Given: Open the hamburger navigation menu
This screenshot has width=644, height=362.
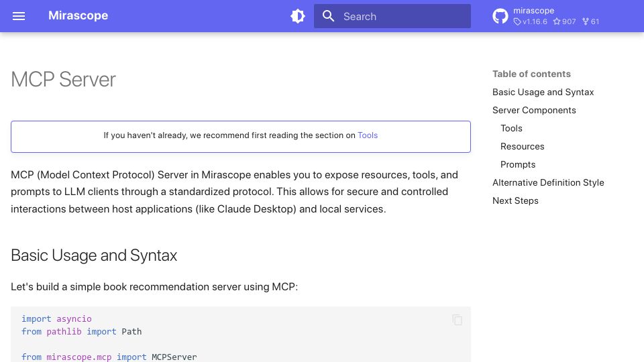Looking at the screenshot, I should (19, 16).
